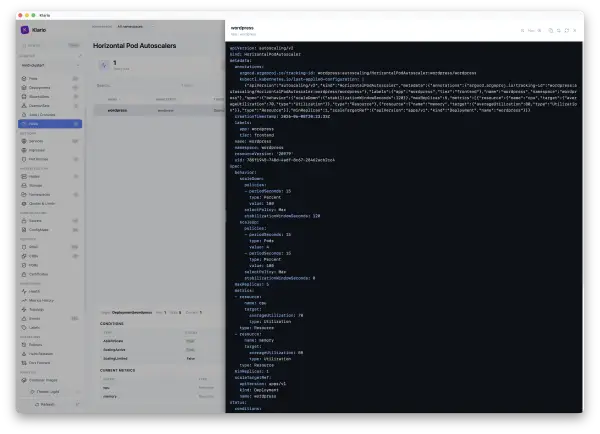Click the Refresh button in sidebar
The image size is (600, 434).
(45, 405)
